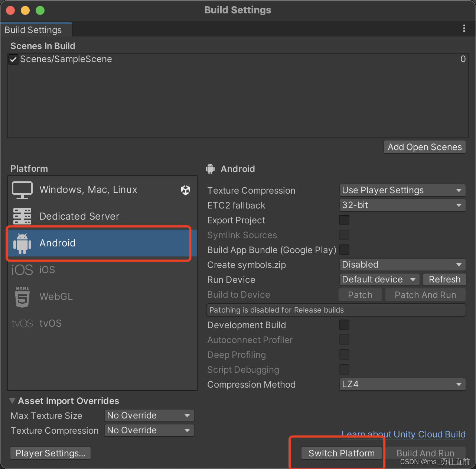Click the Add Open Scenes button
The width and height of the screenshot is (476, 469).
[425, 147]
